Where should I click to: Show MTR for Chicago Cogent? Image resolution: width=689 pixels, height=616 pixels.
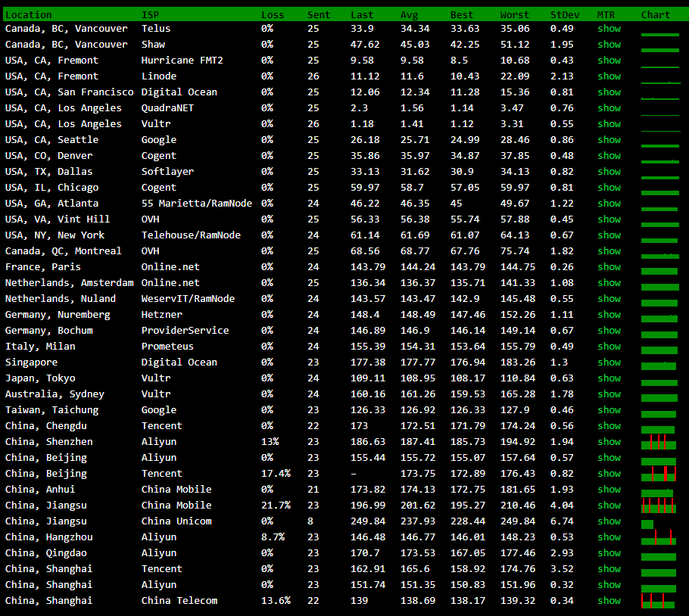pos(609,188)
